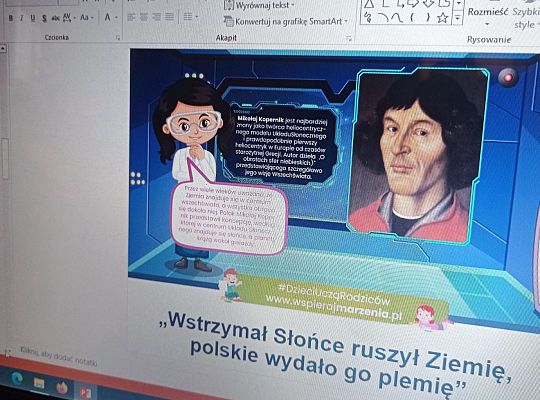Select the elbow arrow connector shape

400,3
